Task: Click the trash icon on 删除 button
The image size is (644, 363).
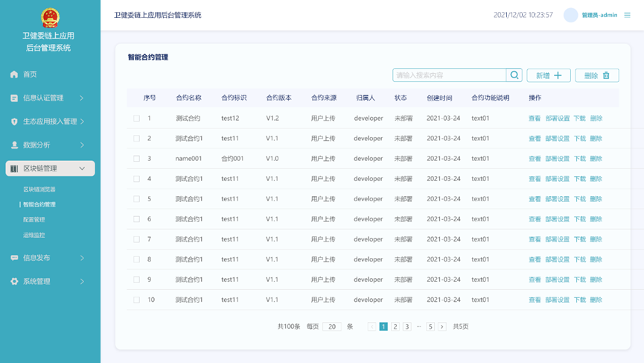Action: pyautogui.click(x=606, y=75)
